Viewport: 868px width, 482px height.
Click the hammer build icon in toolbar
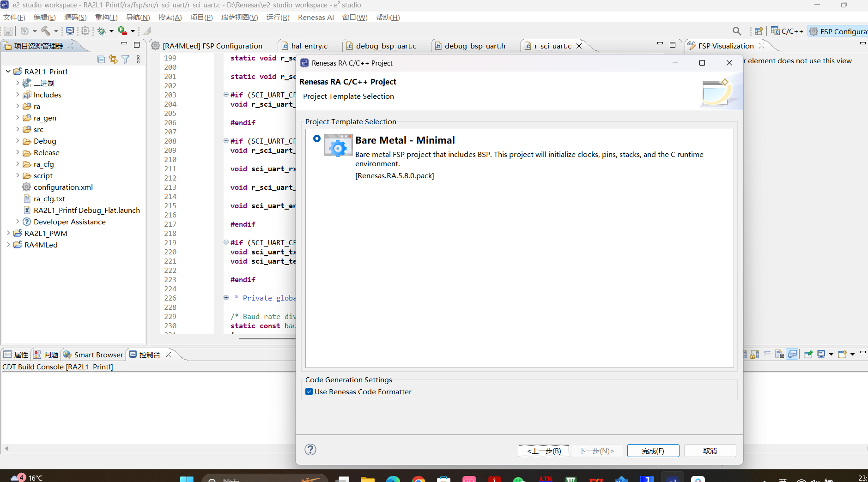pyautogui.click(x=46, y=31)
